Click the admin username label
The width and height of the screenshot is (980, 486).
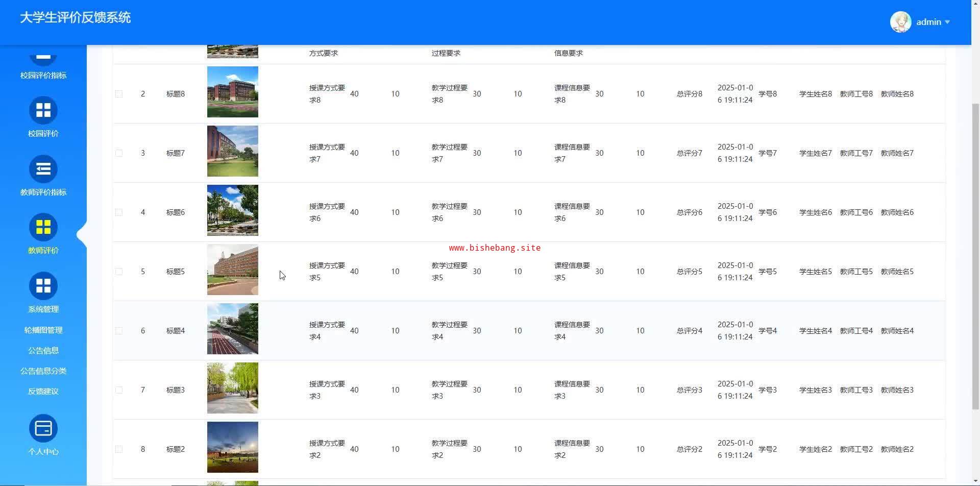point(928,22)
